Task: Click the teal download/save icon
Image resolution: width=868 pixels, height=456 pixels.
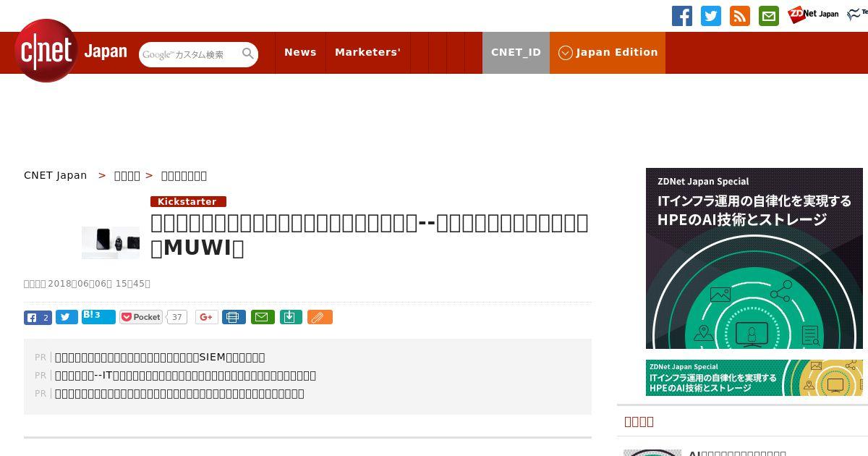Action: 291,317
